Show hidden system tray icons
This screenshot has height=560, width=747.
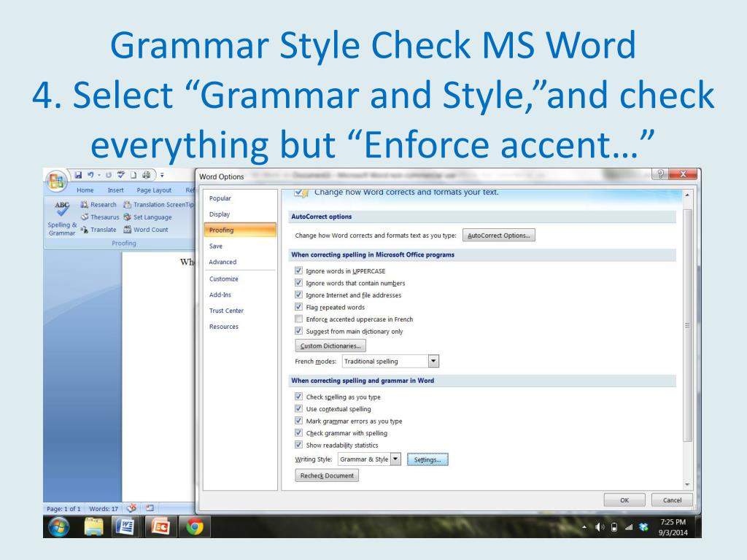(x=584, y=527)
